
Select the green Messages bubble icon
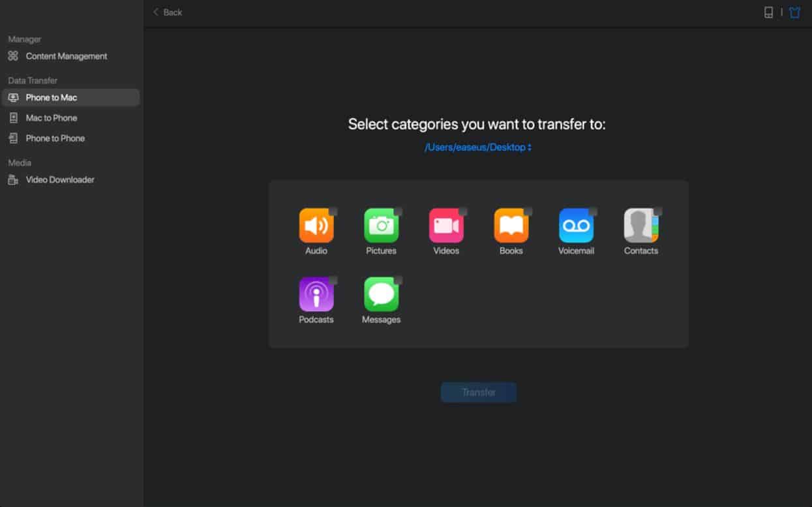(381, 295)
